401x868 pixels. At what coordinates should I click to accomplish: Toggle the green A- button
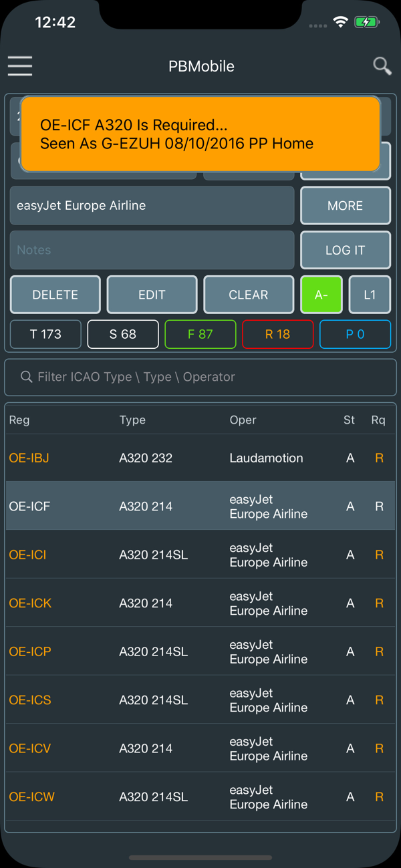(321, 295)
